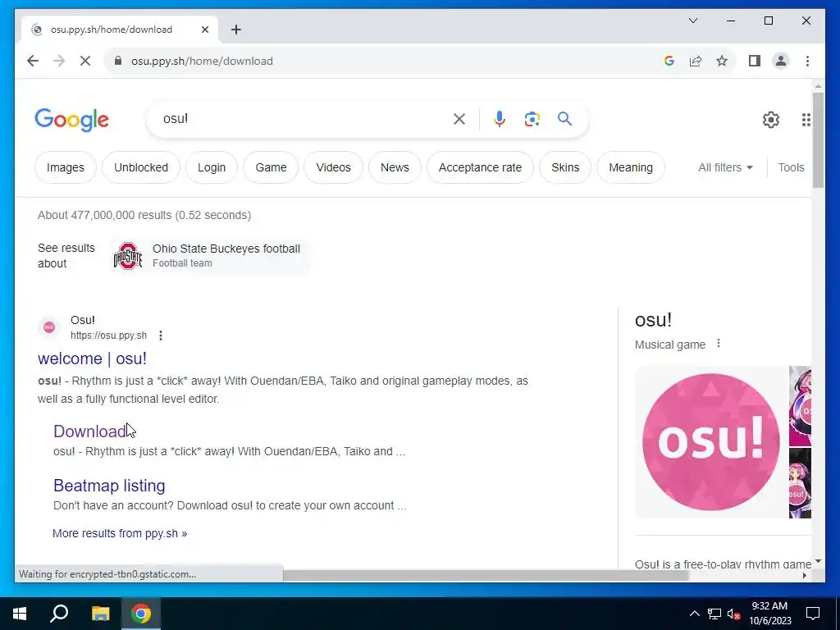Click the horizontal scrollbar
Viewport: 840px width, 630px height.
pos(485,576)
